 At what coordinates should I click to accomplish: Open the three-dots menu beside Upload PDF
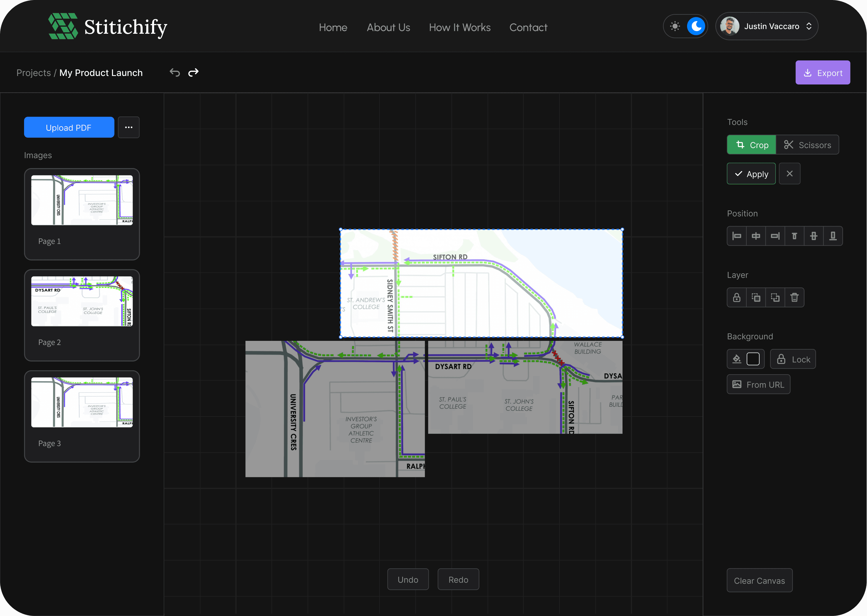[x=129, y=127]
